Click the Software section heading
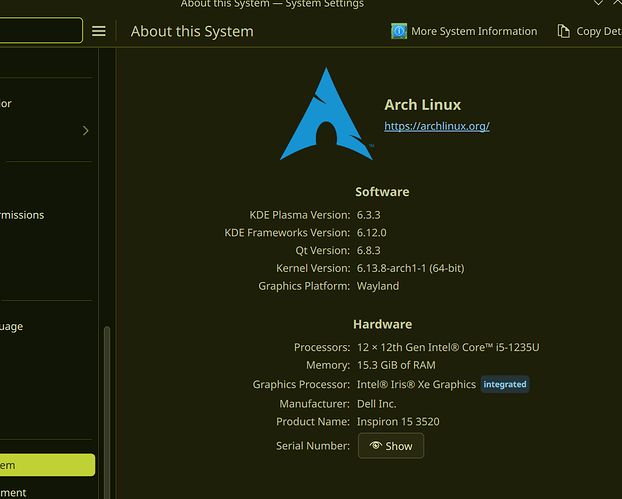 point(382,192)
